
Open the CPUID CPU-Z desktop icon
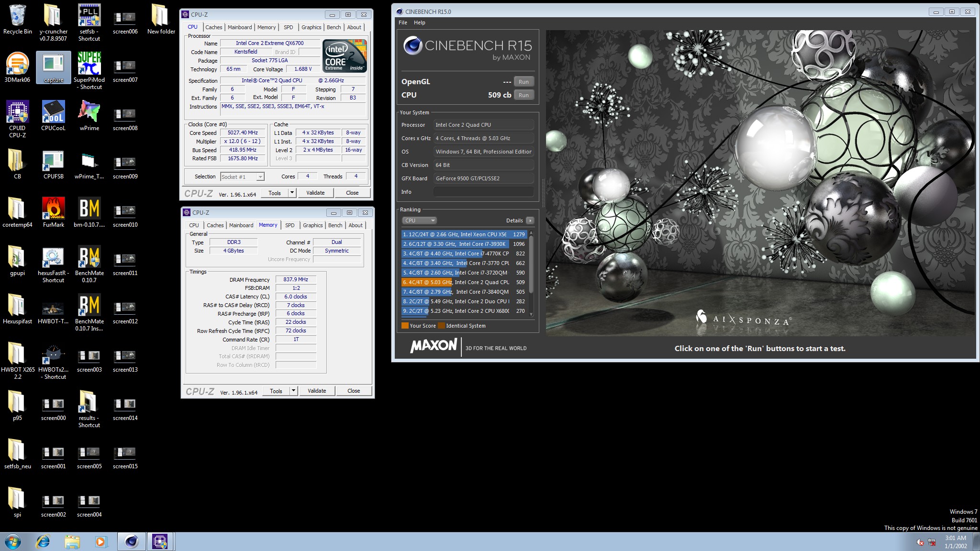(x=17, y=119)
